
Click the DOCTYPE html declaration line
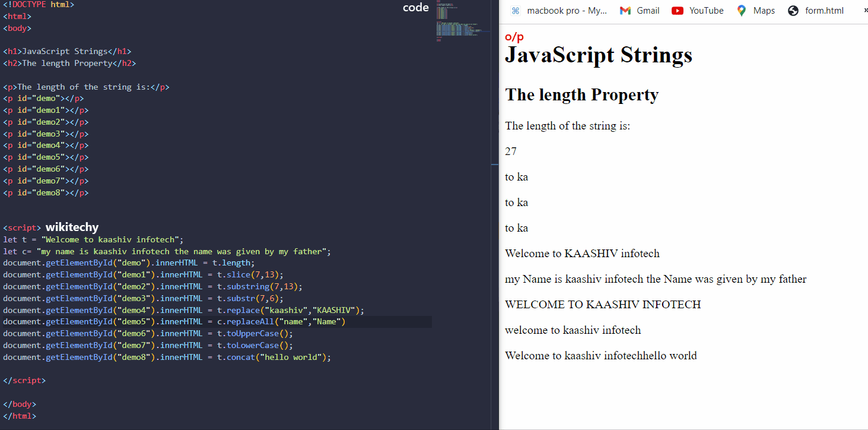tap(38, 4)
